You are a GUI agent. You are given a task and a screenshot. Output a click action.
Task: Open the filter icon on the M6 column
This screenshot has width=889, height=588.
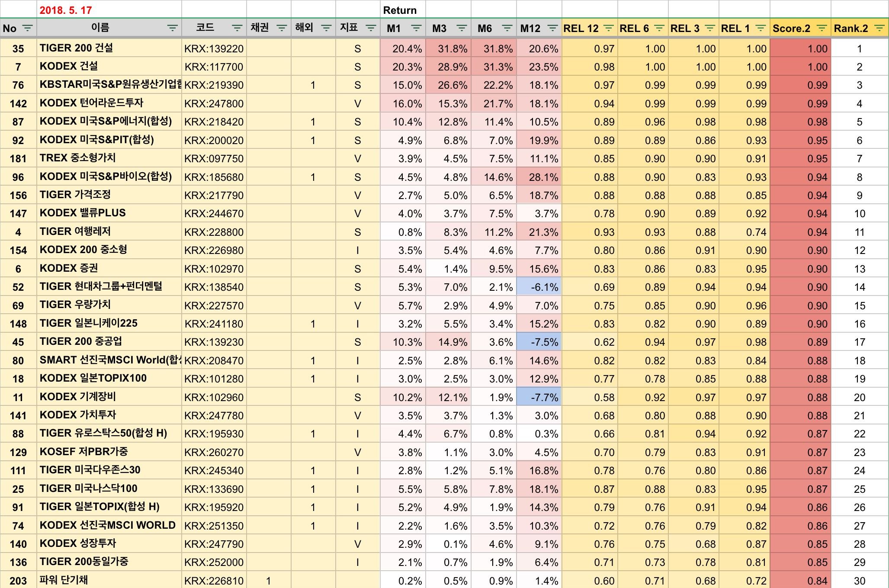click(x=507, y=29)
